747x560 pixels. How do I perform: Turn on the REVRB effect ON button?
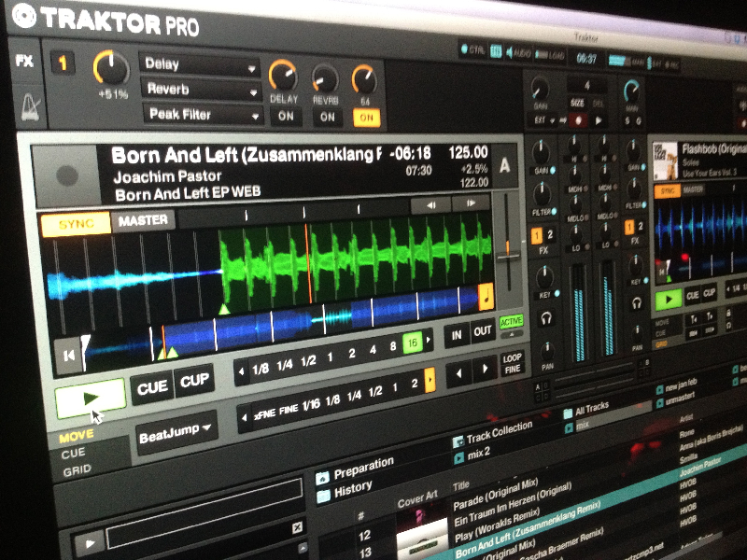328,118
